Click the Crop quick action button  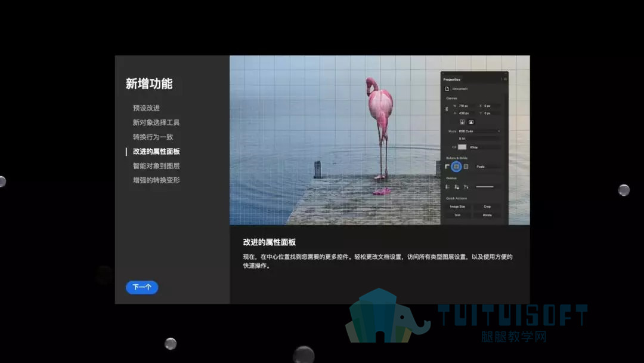(487, 207)
